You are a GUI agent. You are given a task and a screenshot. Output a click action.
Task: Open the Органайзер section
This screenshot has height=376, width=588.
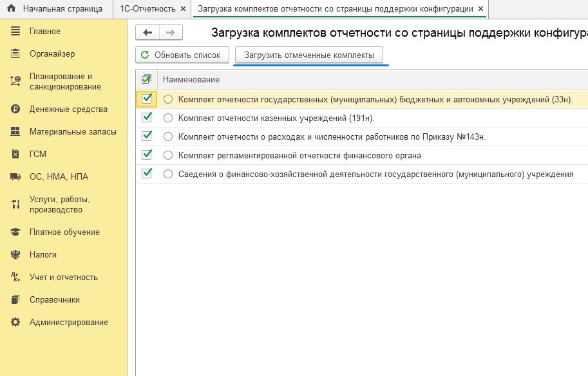click(52, 53)
